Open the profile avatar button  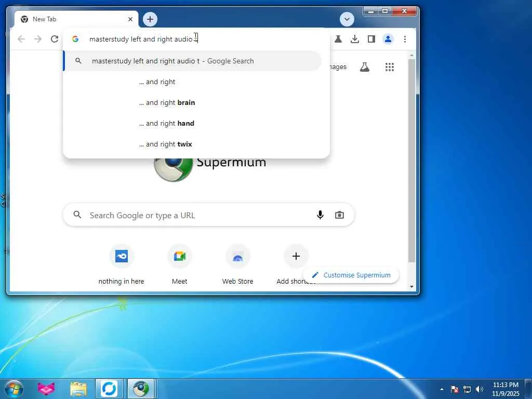coord(388,39)
